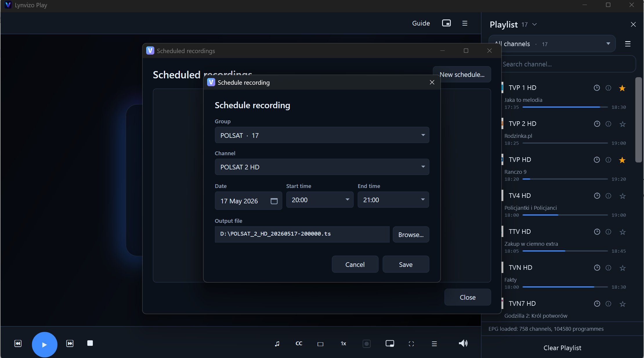Open the Guide
Viewport: 644px width, 358px height.
pyautogui.click(x=421, y=23)
